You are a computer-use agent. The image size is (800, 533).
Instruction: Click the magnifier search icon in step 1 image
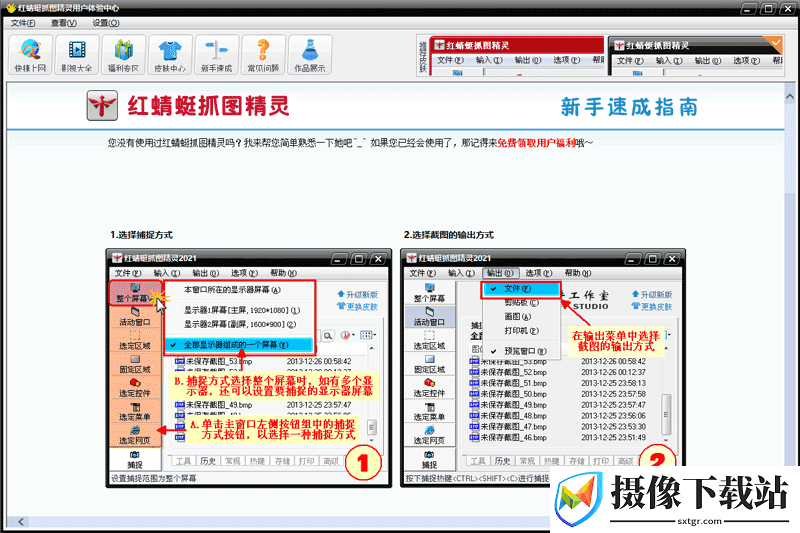(328, 335)
